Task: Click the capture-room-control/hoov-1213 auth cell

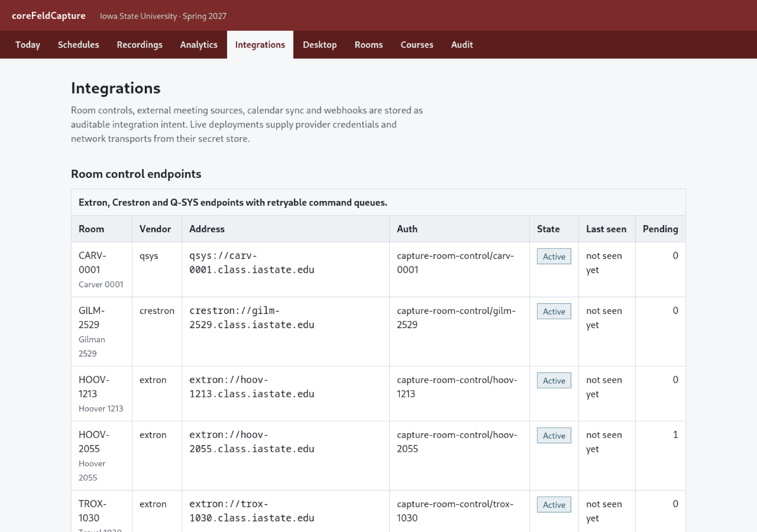Action: pyautogui.click(x=459, y=394)
